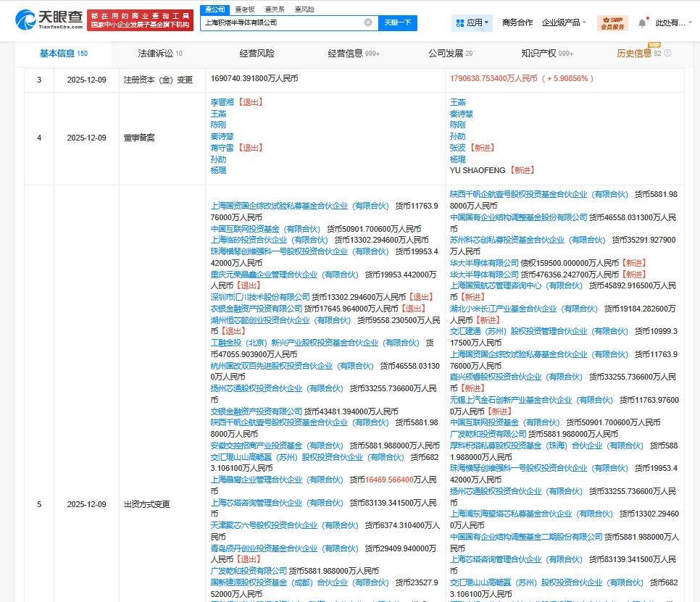
Task: Open the user account dropdown
Action: (670, 23)
